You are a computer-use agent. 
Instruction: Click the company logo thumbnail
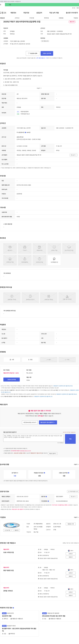(x=11, y=525)
